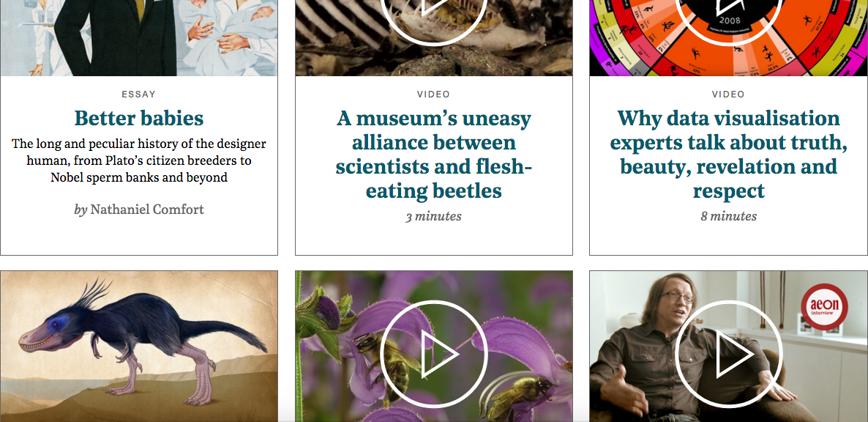Click the VIDEO label above beetles title
Screen dimensions: 868x422
point(434,95)
